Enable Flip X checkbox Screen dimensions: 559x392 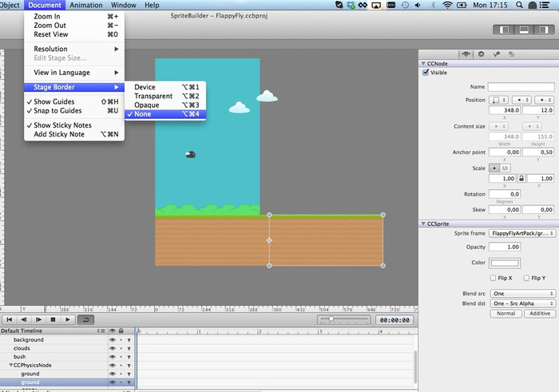[x=493, y=278]
